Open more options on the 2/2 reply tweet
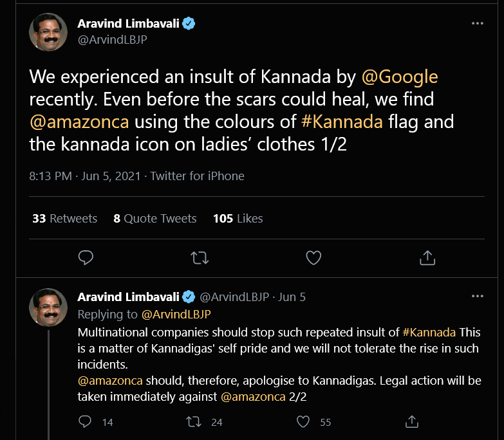The height and width of the screenshot is (440, 504). tap(477, 297)
